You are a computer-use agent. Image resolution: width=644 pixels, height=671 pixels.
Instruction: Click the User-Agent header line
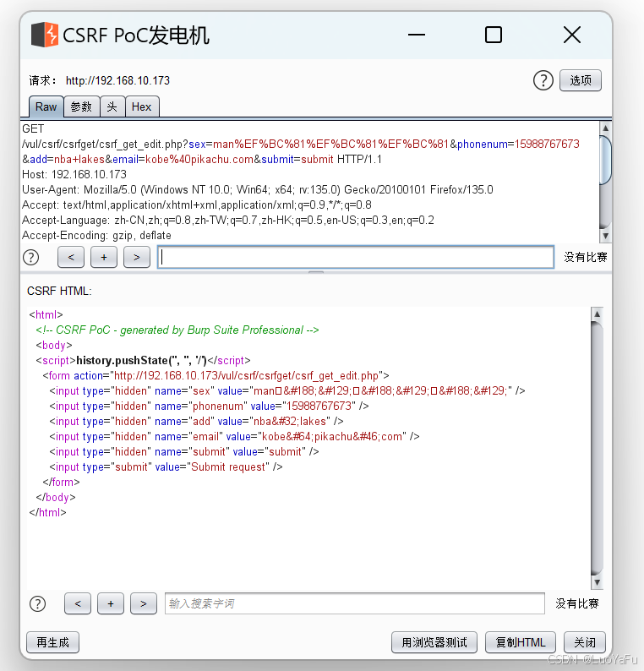click(258, 189)
